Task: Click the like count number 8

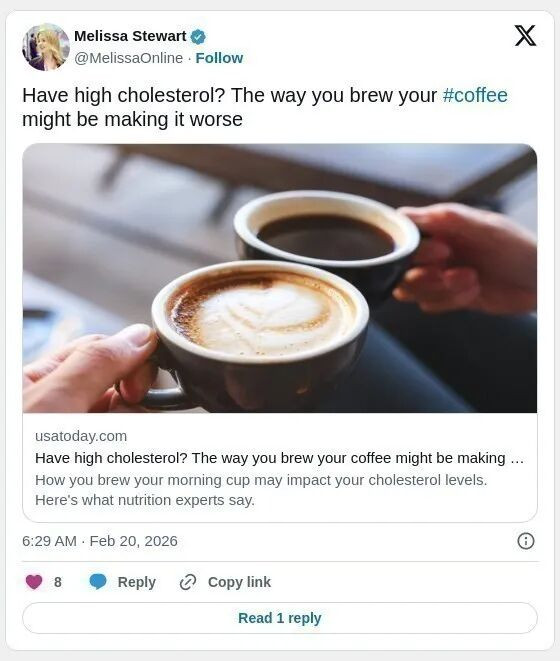Action: point(58,582)
